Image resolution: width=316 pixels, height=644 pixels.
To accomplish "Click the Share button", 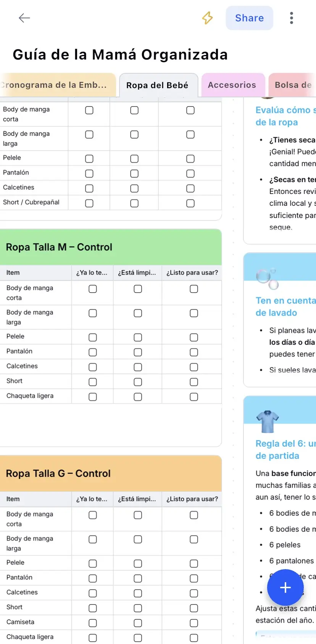I will 249,18.
